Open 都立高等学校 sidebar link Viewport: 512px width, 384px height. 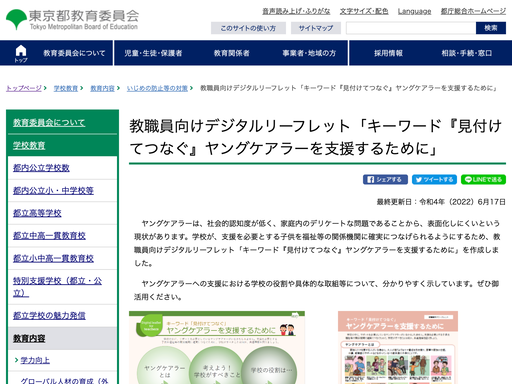37,213
